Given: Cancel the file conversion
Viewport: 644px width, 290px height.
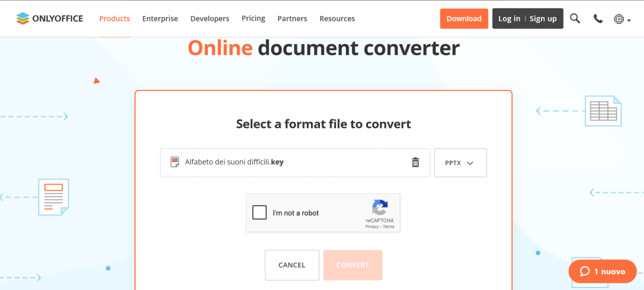Looking at the screenshot, I should coord(292,265).
